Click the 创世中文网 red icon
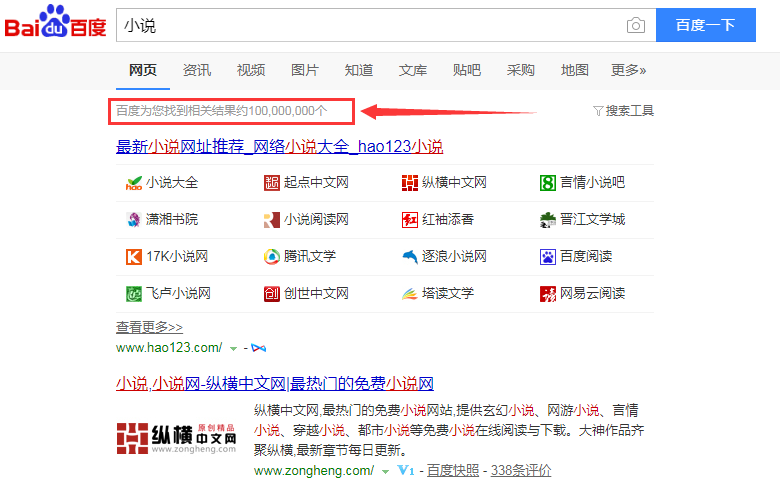The image size is (780, 485). [272, 294]
